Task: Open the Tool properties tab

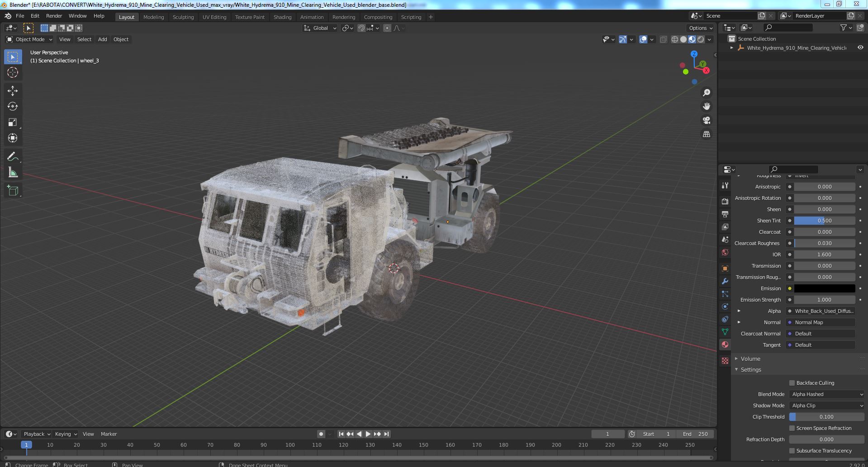Action: coord(725,185)
